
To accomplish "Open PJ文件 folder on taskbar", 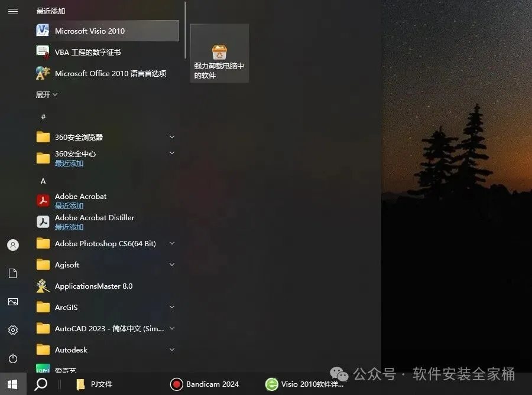I will click(x=95, y=384).
